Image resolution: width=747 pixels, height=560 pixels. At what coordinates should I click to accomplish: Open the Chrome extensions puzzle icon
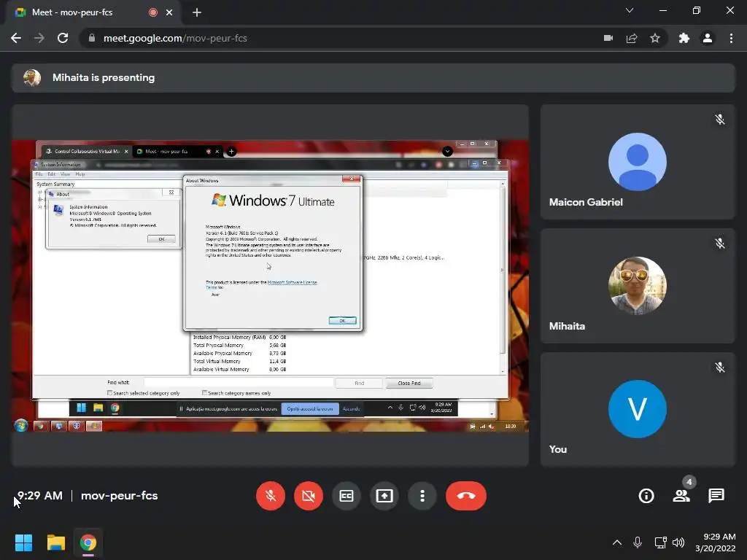[x=684, y=38]
